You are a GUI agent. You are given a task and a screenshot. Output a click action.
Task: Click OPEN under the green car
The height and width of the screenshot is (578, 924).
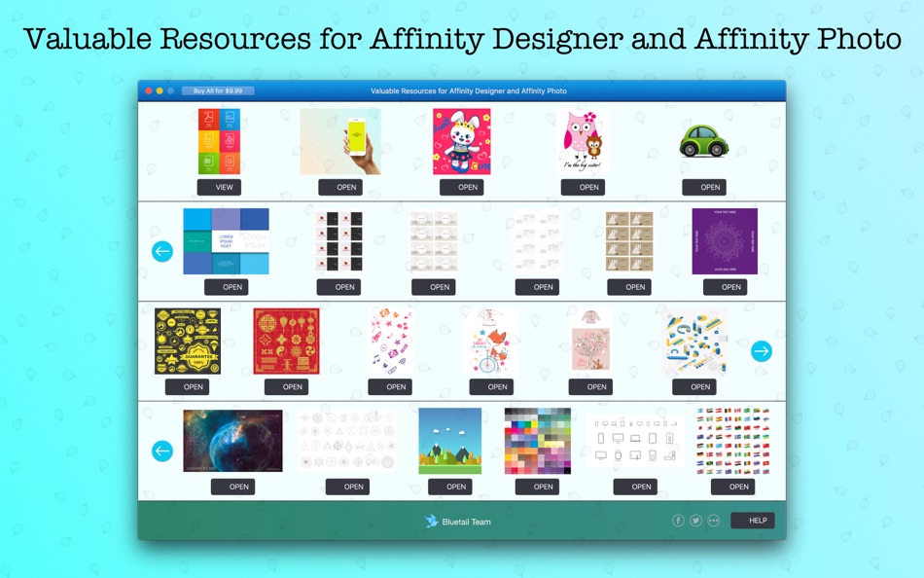click(x=704, y=187)
